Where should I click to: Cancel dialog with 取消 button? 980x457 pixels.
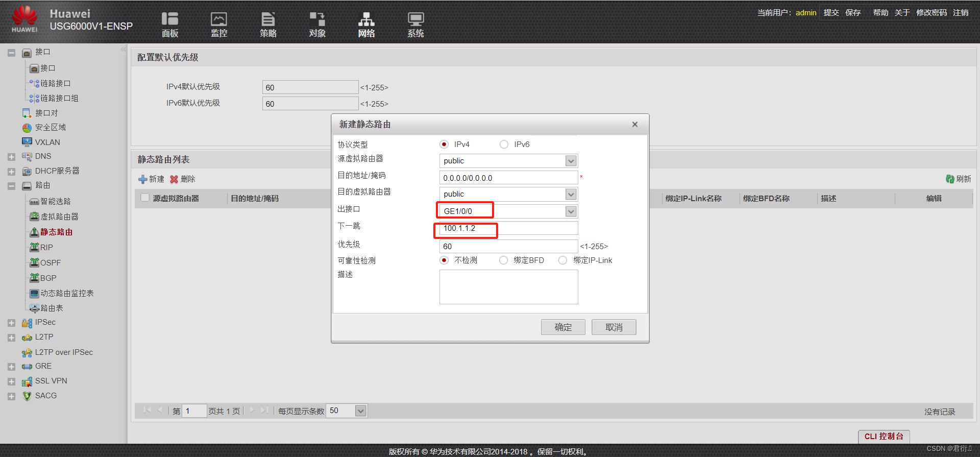click(614, 327)
